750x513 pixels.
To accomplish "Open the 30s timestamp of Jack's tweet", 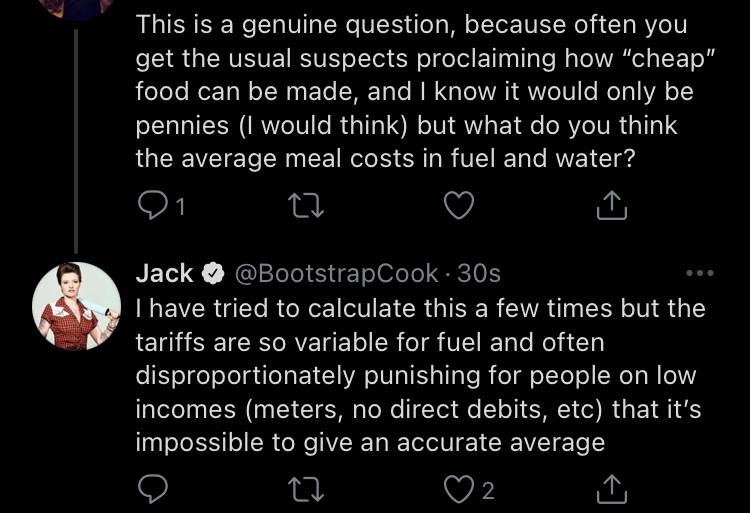I will (x=478, y=273).
